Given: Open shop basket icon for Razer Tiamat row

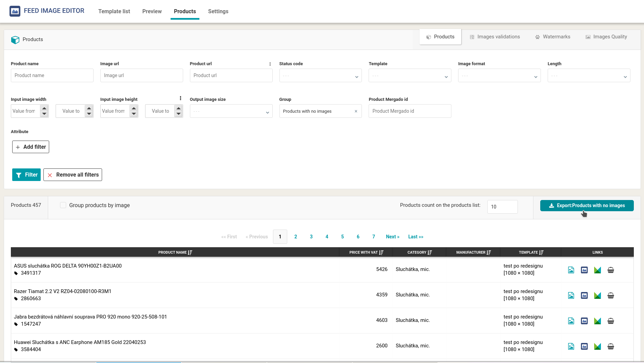Looking at the screenshot, I should pos(611,295).
